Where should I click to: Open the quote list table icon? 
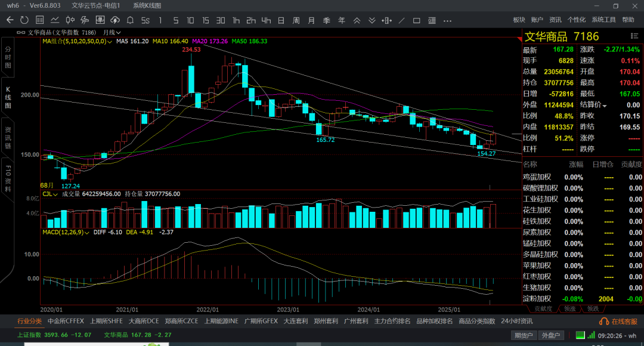tap(40, 20)
